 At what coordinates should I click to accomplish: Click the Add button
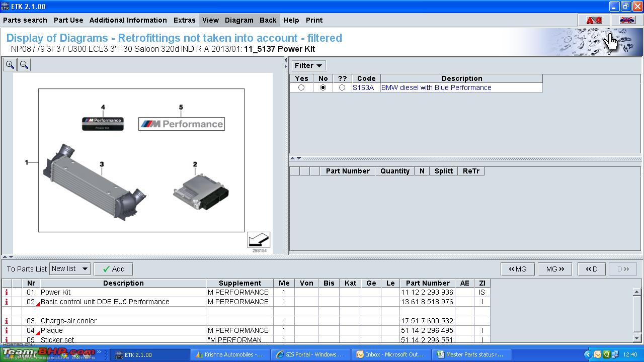click(113, 269)
